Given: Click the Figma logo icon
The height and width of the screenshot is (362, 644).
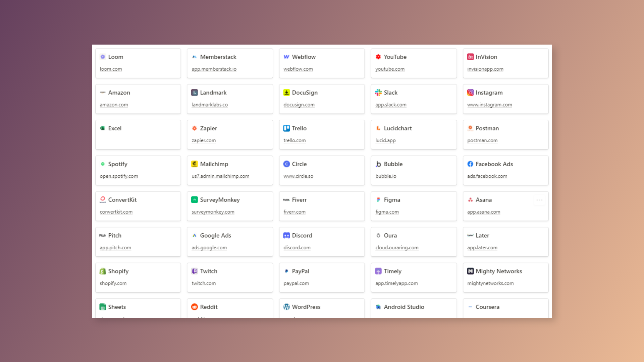Looking at the screenshot, I should click(378, 200).
